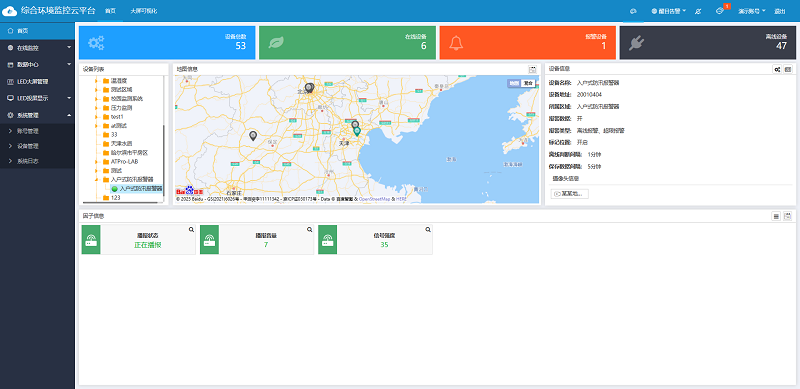Open the 系统日志 submenu item

[37, 161]
